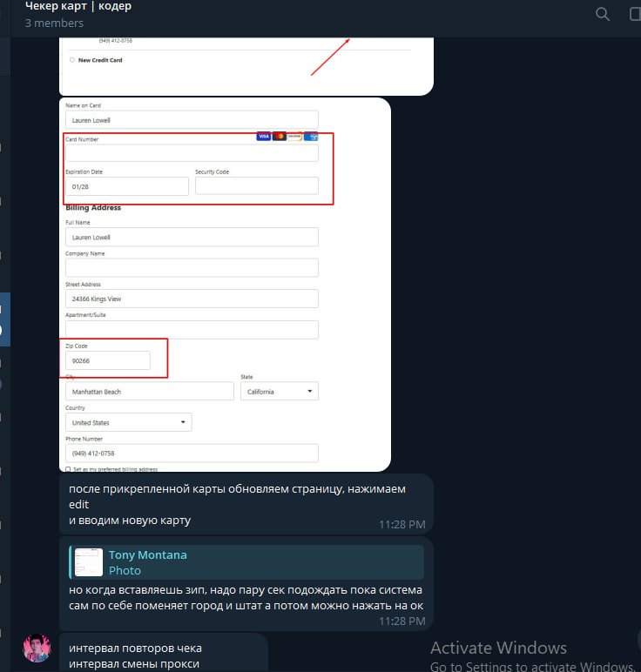Screen dimensions: 641x672
Task: Click the 3 members subtitle
Action: [x=54, y=24]
